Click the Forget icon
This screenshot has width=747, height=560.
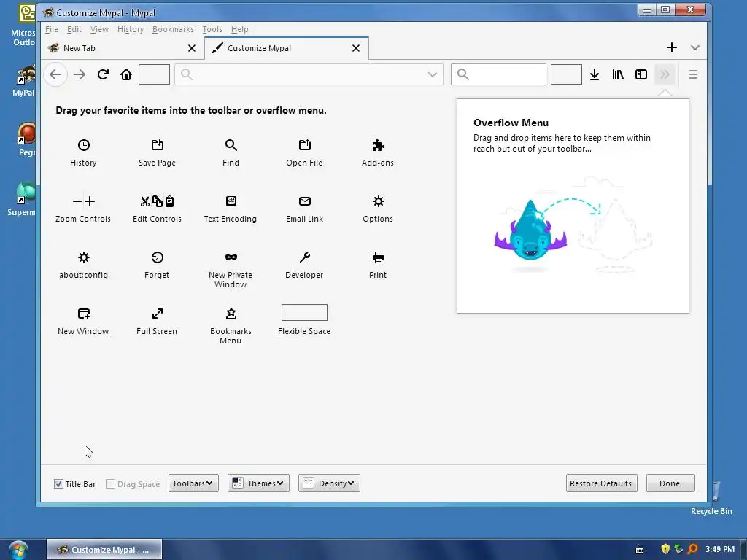click(158, 257)
